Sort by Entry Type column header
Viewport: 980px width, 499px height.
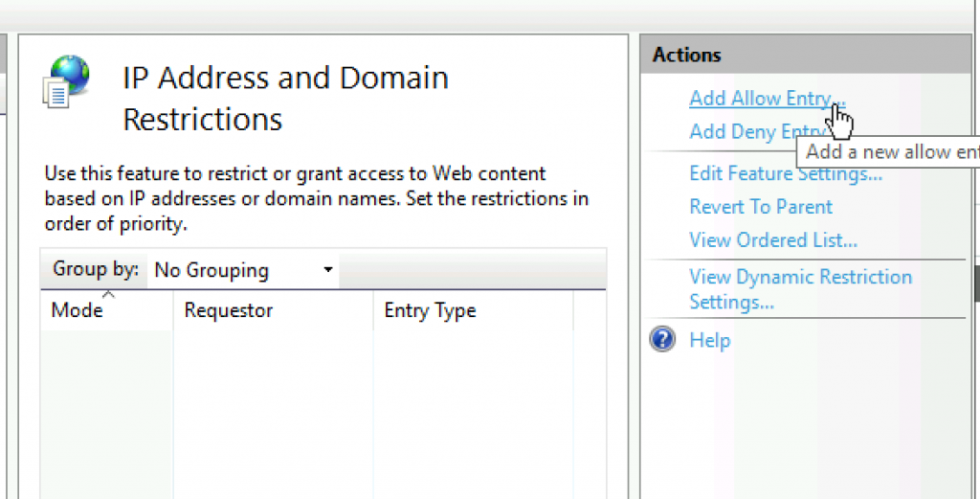tap(430, 310)
